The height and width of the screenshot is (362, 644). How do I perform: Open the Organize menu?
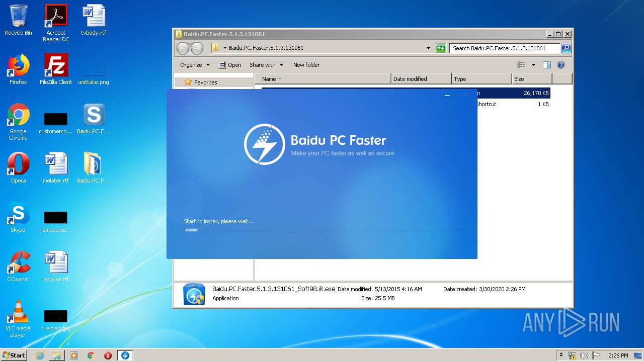[x=195, y=65]
